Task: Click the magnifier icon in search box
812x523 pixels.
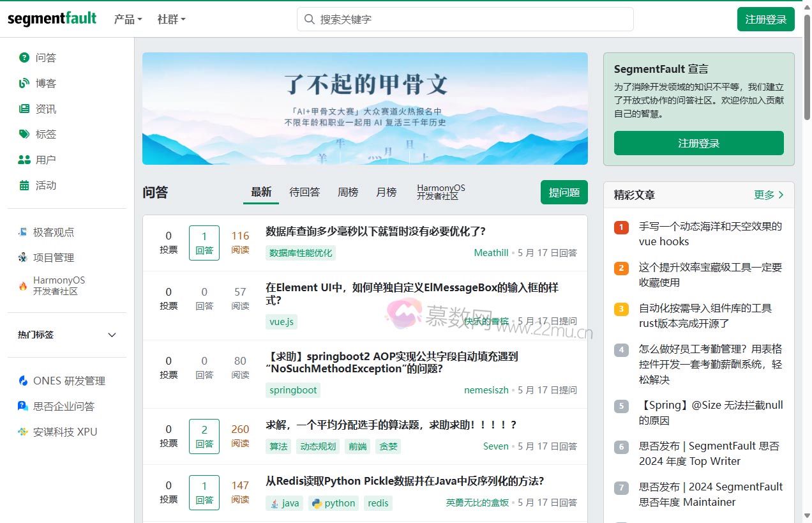Action: tap(309, 19)
